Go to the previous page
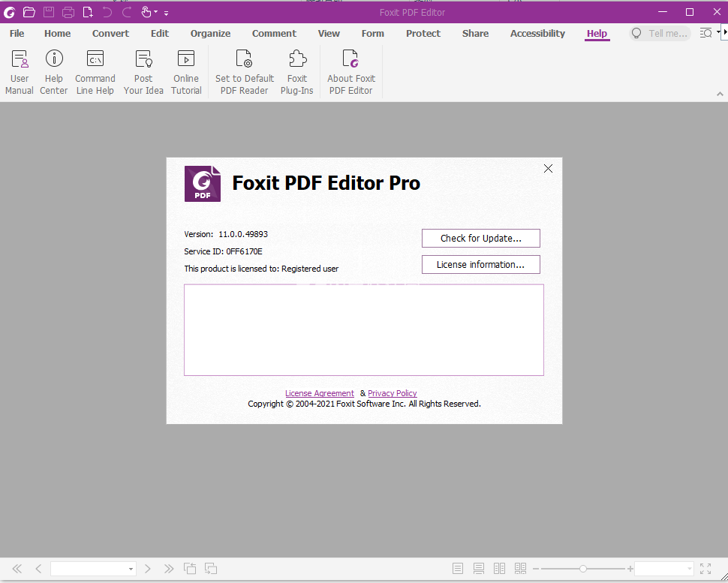 click(x=38, y=569)
